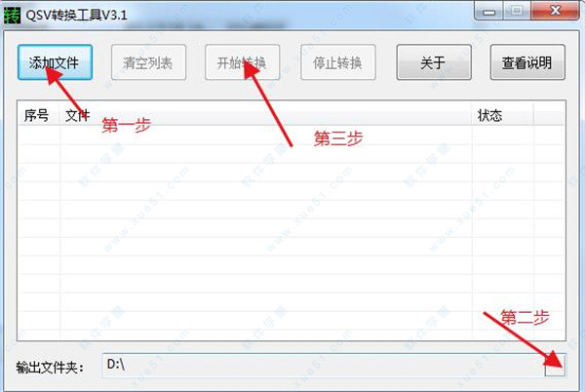Open folder browser via small square button beside path
The image size is (585, 392).
click(x=555, y=365)
